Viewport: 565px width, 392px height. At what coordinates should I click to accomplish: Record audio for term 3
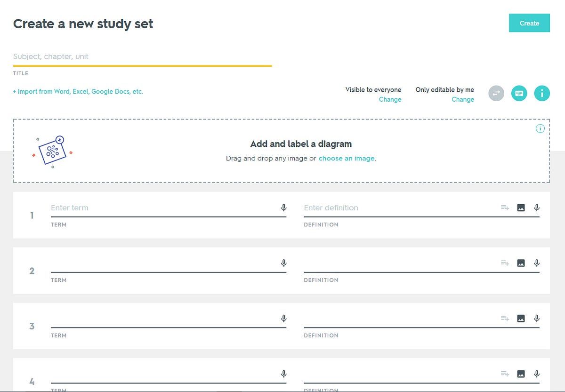(x=284, y=318)
